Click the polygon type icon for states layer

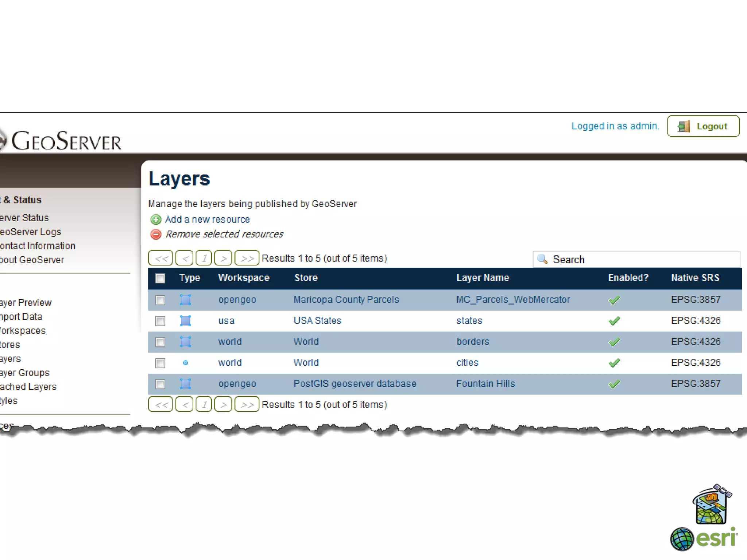[185, 321]
